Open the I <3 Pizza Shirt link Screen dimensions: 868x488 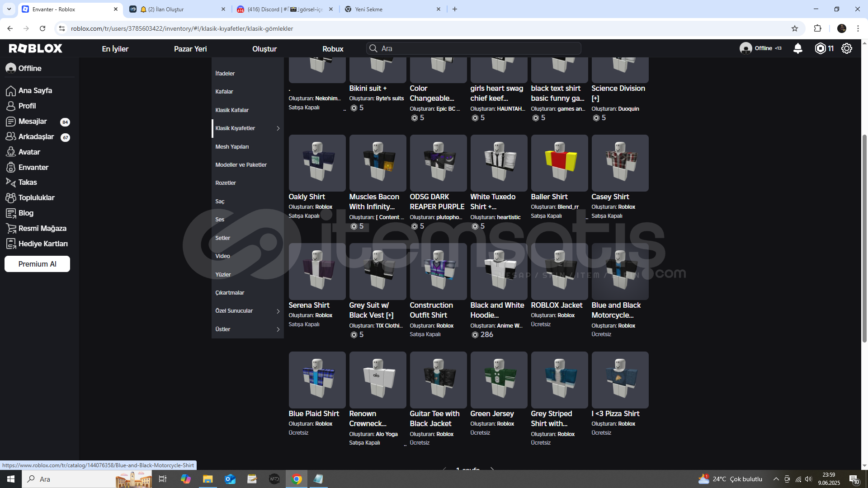coord(615,413)
